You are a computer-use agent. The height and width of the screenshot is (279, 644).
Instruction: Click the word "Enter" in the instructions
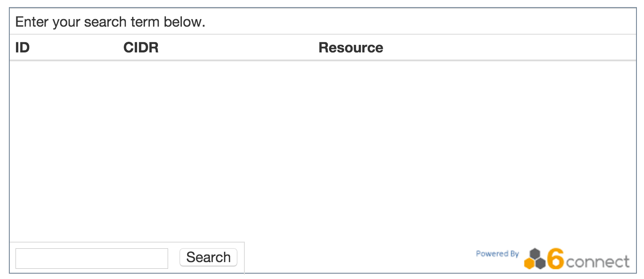coord(32,22)
